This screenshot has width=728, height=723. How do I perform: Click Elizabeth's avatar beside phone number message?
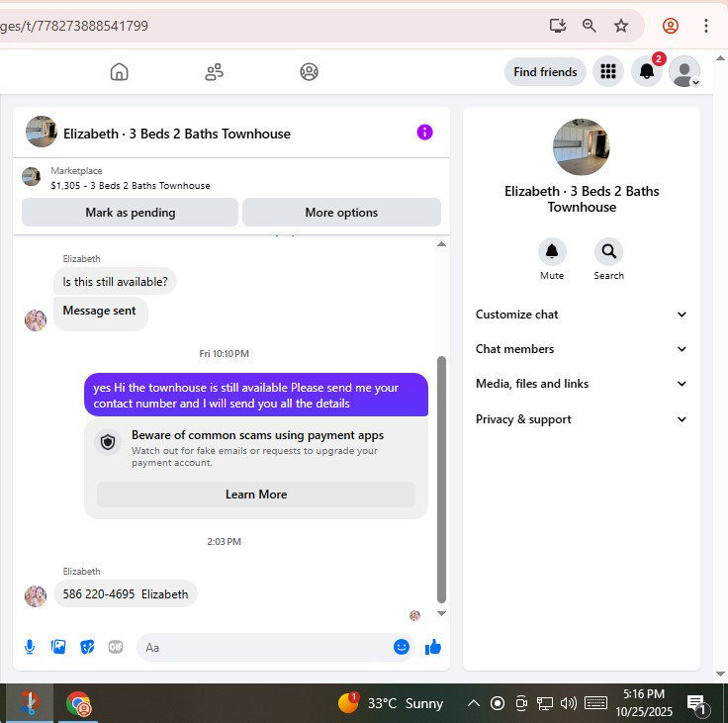coord(36,595)
